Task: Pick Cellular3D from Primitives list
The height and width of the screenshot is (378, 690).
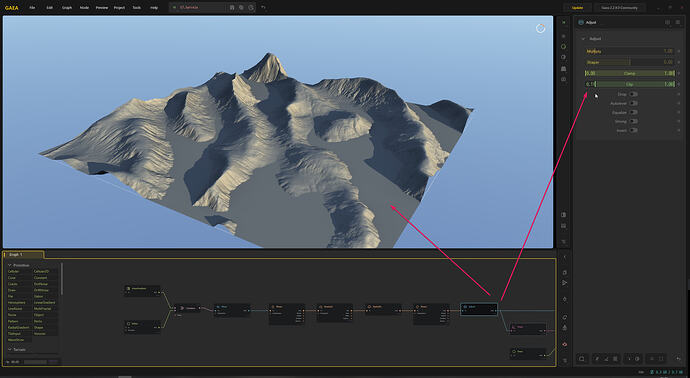Action: point(41,272)
